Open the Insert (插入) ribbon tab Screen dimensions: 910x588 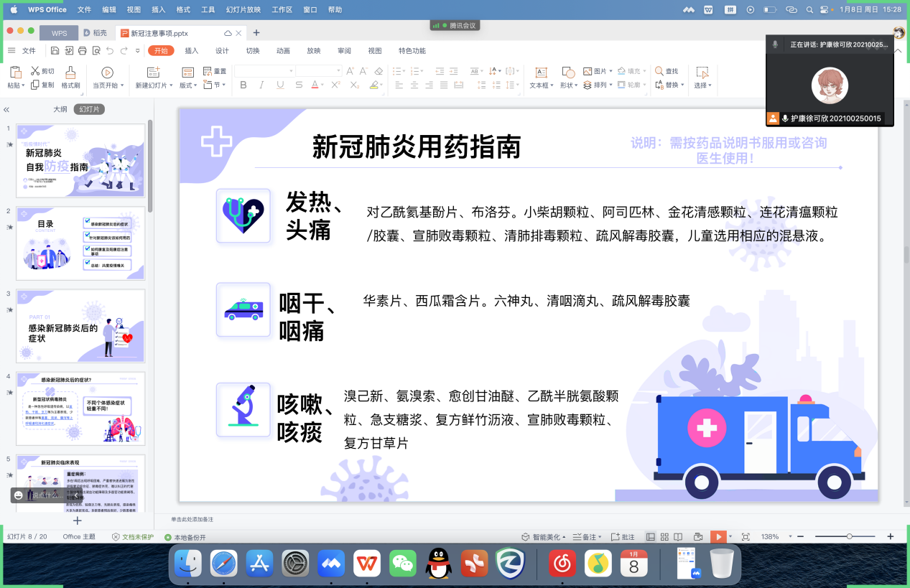click(192, 50)
